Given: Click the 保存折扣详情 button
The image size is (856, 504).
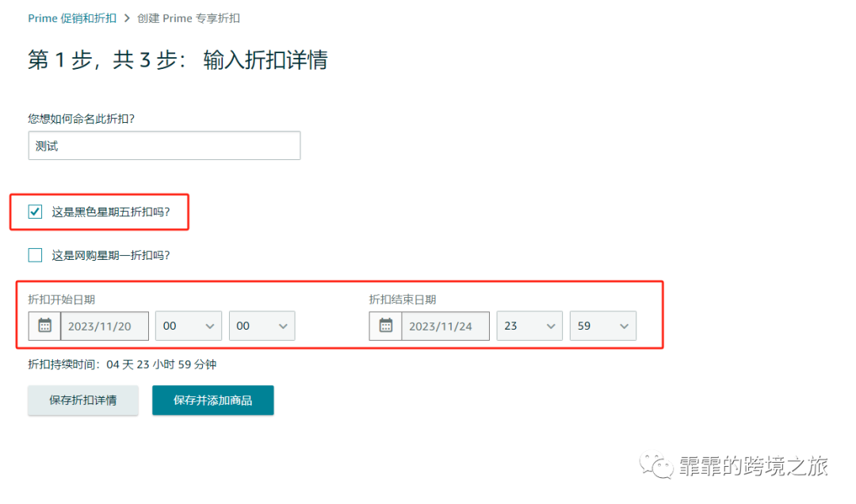Looking at the screenshot, I should [82, 400].
